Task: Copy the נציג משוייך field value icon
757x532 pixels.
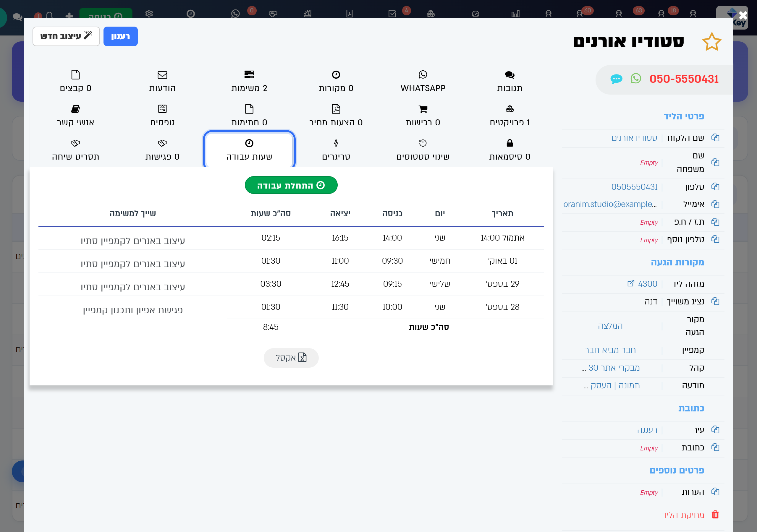Action: pos(715,301)
